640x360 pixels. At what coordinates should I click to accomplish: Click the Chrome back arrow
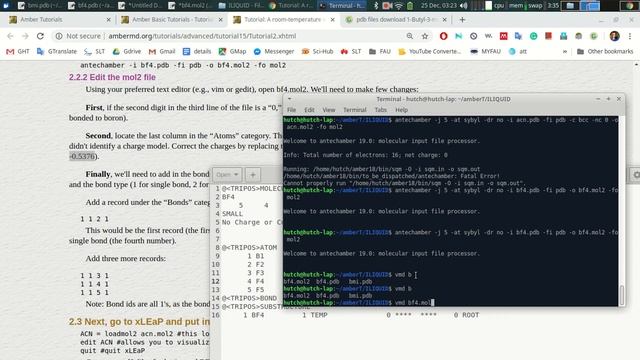pos(10,36)
